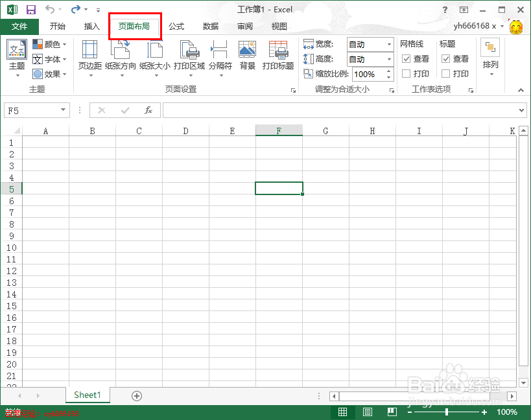The image size is (531, 420).
Task: Uncheck 标题 查看 option
Action: coord(445,58)
